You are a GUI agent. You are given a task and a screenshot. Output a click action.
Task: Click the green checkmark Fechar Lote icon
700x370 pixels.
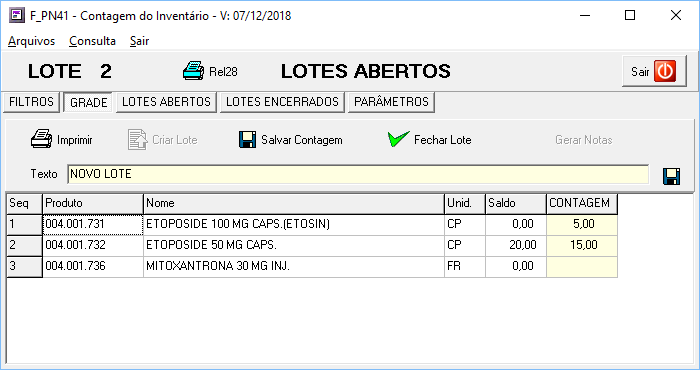pyautogui.click(x=398, y=139)
